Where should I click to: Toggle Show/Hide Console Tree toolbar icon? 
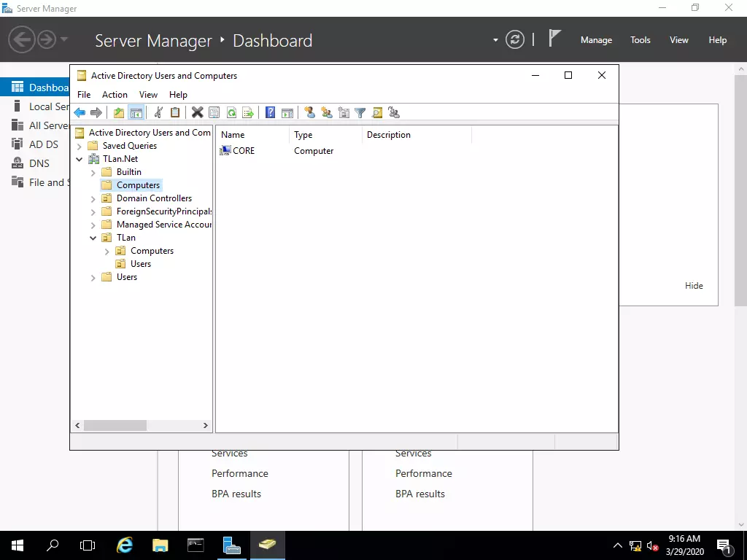tap(136, 113)
